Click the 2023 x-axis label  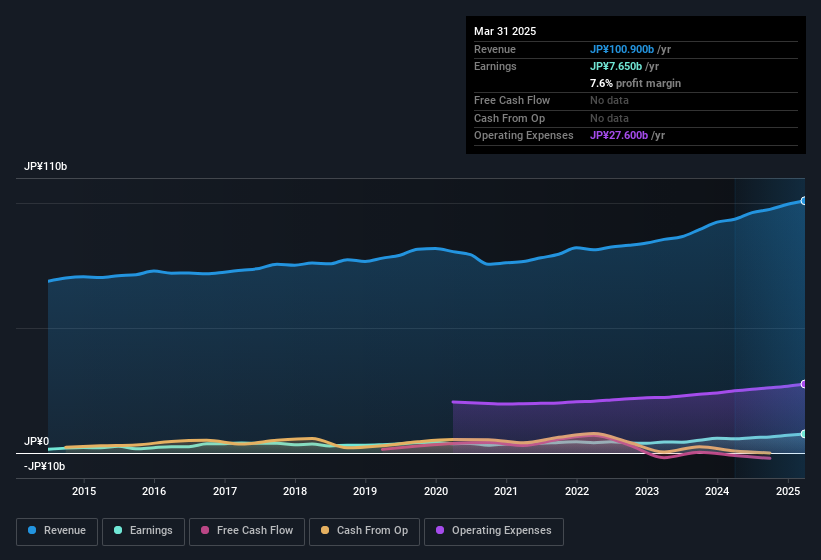coord(647,491)
